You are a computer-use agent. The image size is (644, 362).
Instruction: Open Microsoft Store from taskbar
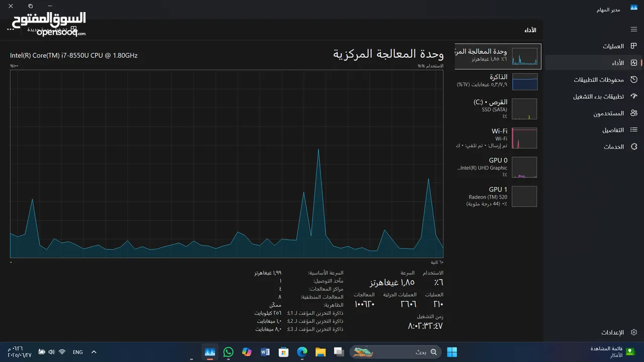284,352
